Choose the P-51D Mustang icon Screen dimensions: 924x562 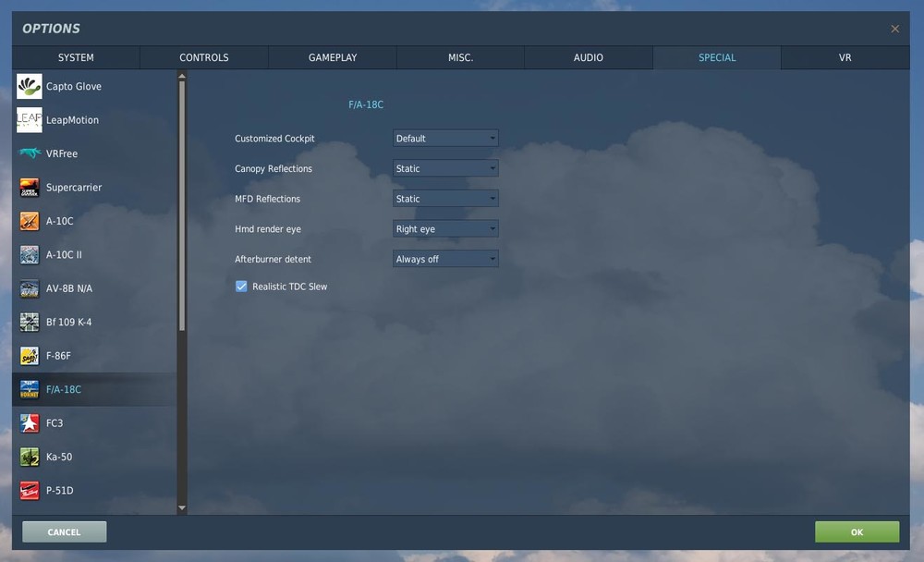coord(29,490)
